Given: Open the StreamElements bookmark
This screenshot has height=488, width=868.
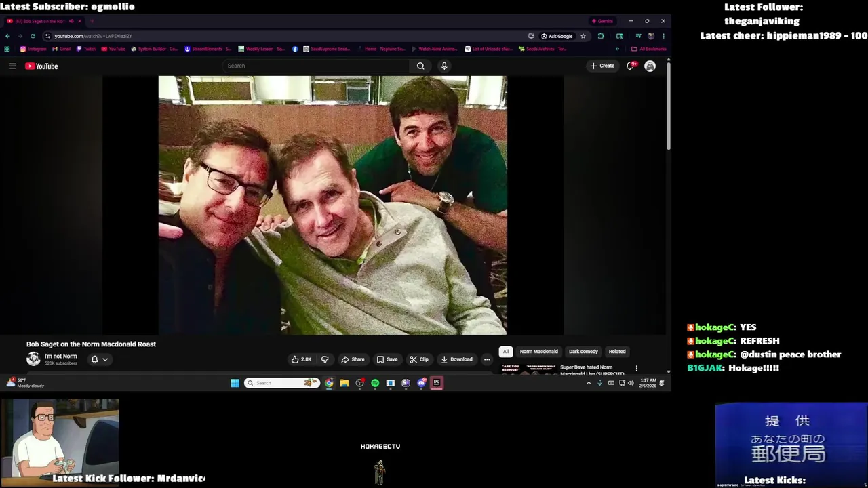Looking at the screenshot, I should (x=208, y=49).
